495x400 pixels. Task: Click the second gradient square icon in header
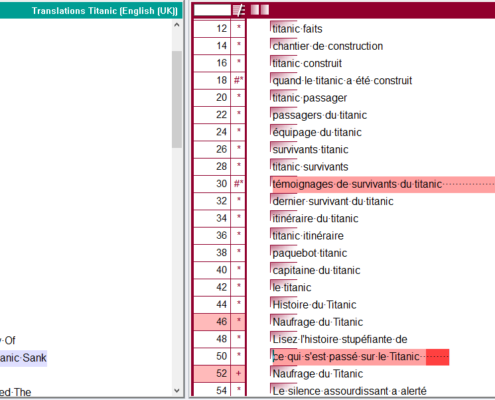pyautogui.click(x=265, y=10)
